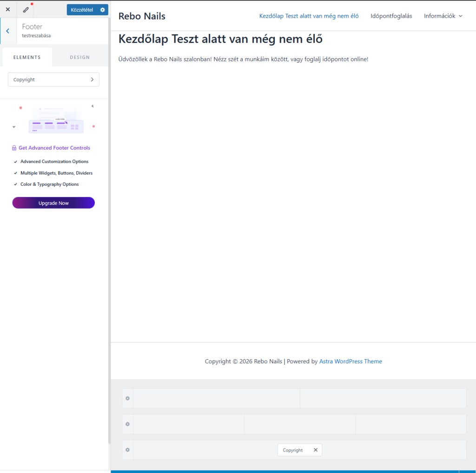Select the Elements tab
The width and height of the screenshot is (476, 473).
point(27,57)
